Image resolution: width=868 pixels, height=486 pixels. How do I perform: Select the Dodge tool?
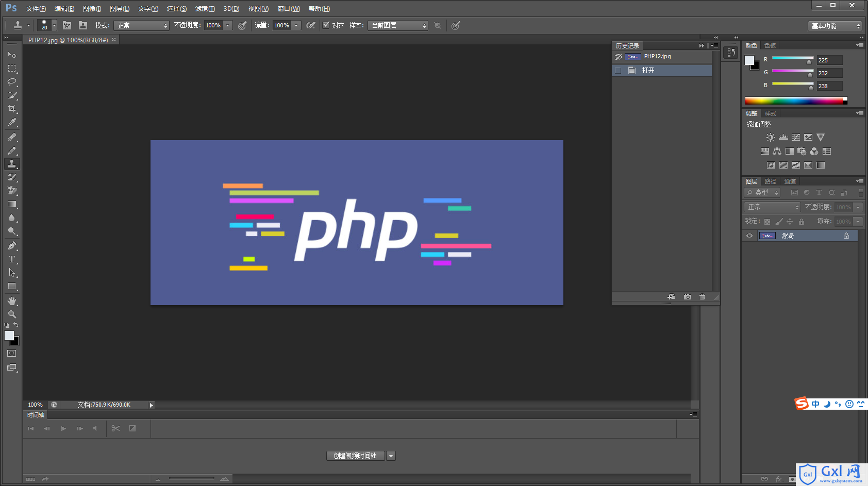point(11,231)
